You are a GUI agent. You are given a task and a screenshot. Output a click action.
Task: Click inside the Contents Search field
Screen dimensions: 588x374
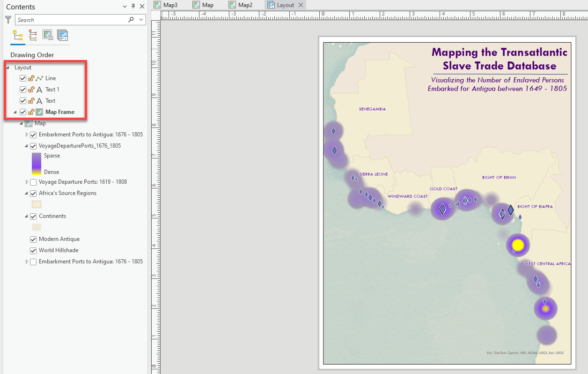click(70, 20)
